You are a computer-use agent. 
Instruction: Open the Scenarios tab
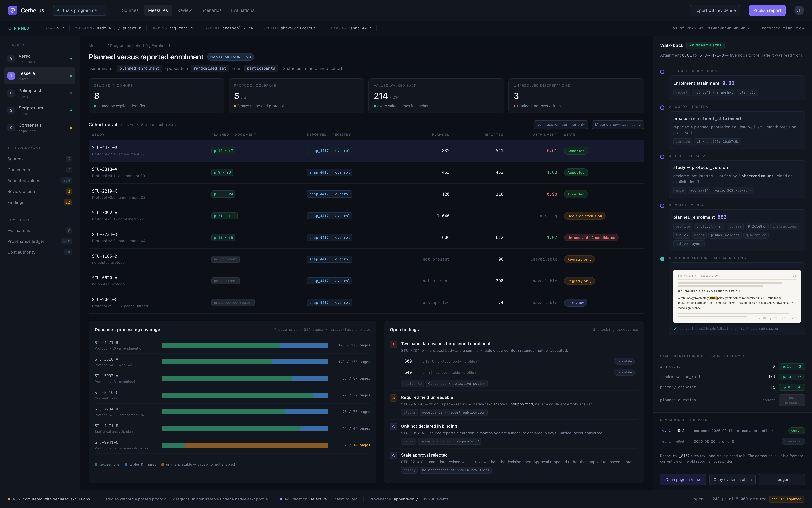click(x=211, y=10)
